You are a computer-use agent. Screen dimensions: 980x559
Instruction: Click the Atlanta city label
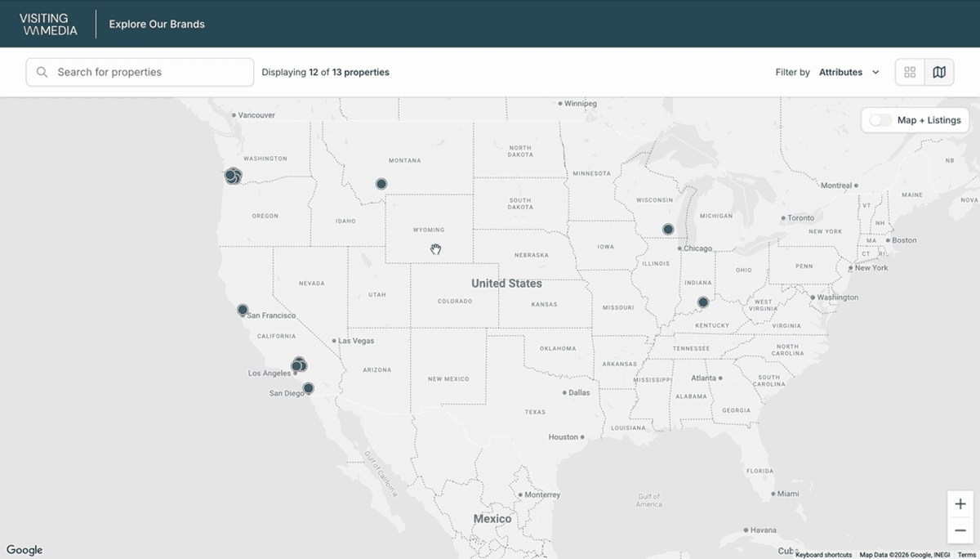(x=703, y=378)
